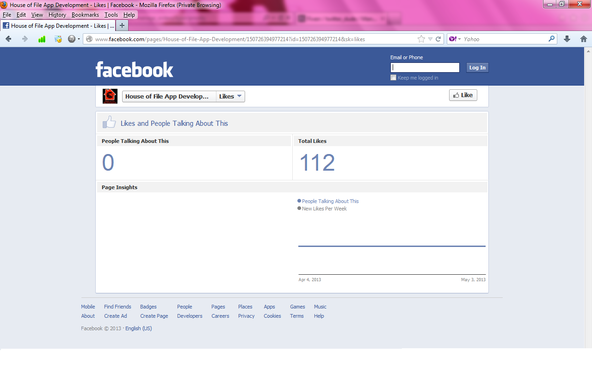Open the People footer link
This screenshot has height=370, width=592.
tap(184, 307)
